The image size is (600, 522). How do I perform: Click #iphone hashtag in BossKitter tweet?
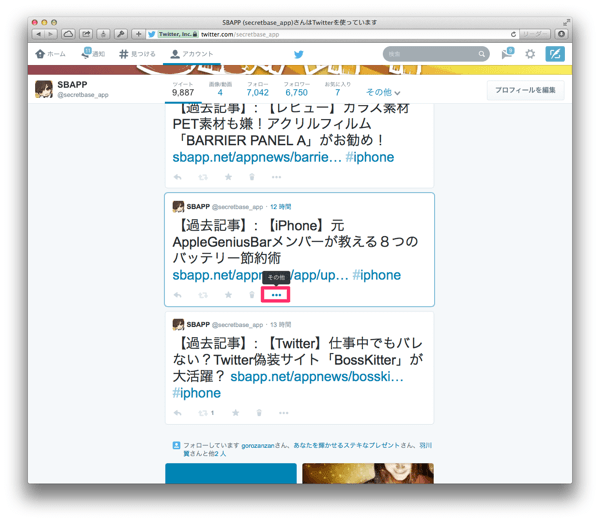pyautogui.click(x=196, y=393)
